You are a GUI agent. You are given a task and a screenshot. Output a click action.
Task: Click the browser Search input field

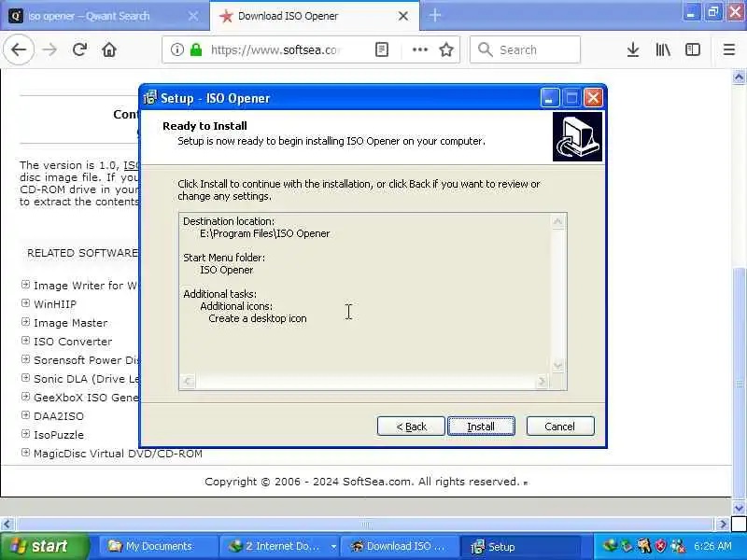(525, 49)
